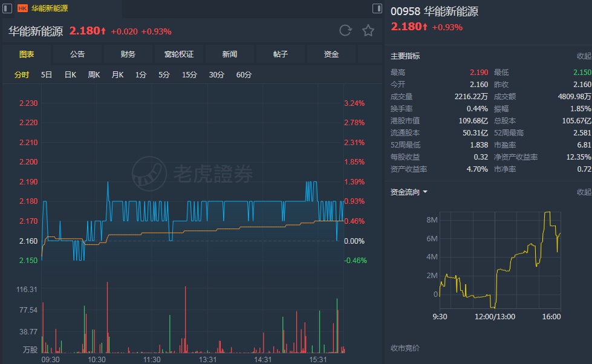Switch chart to 周K view
592x364 pixels.
(94, 75)
